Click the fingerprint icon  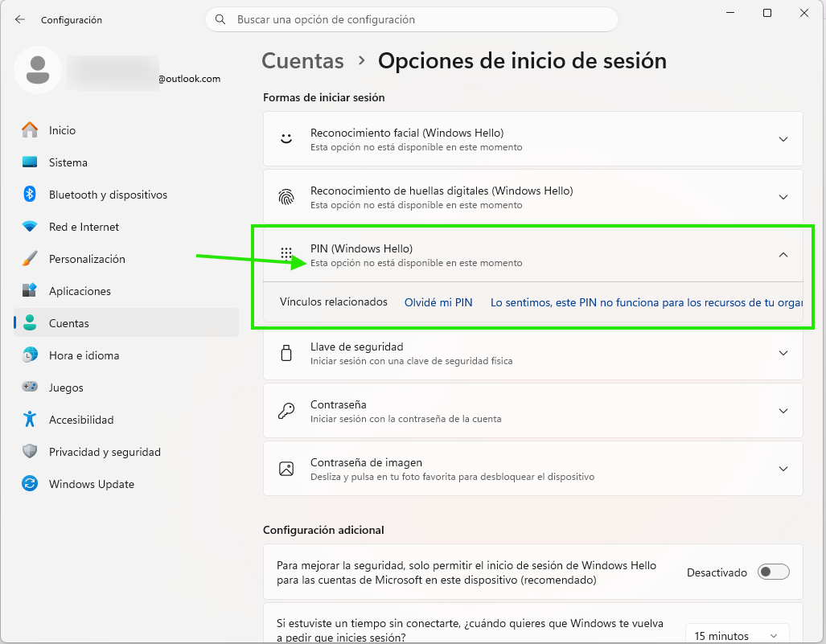pos(286,197)
